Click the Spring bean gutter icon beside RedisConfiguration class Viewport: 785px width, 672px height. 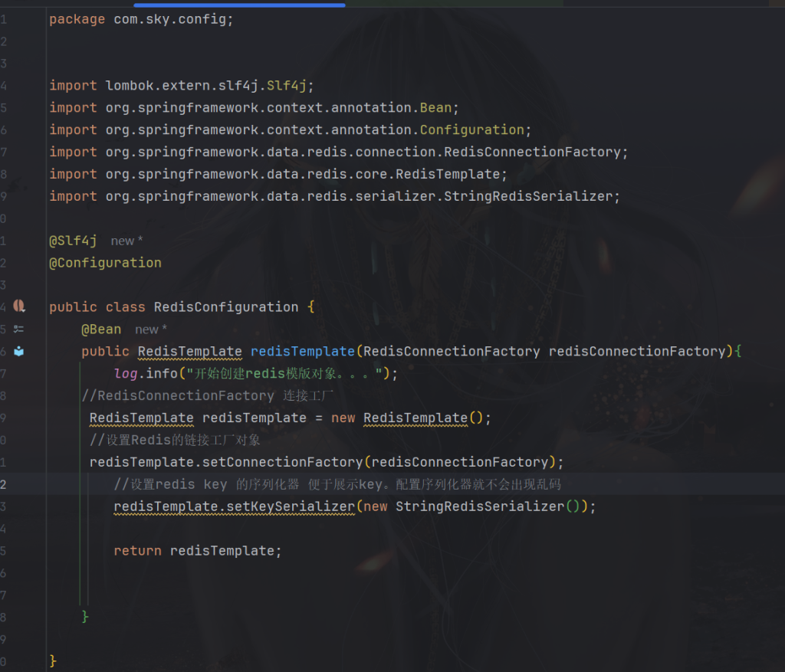coord(19,306)
